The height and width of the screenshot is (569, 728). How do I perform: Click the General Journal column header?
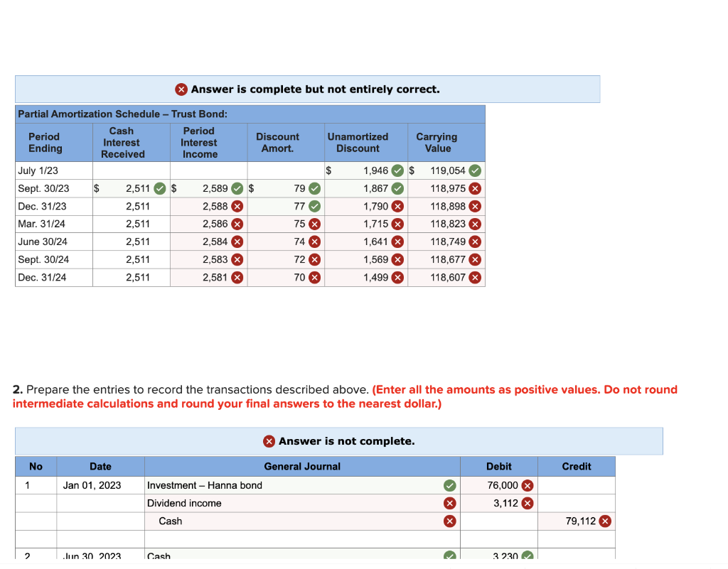pyautogui.click(x=302, y=467)
